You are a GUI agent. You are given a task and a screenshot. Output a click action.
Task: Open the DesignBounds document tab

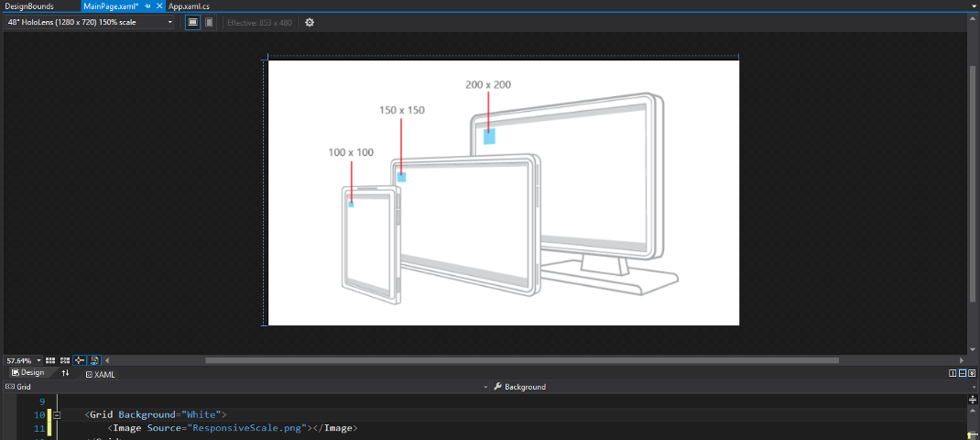pos(29,6)
